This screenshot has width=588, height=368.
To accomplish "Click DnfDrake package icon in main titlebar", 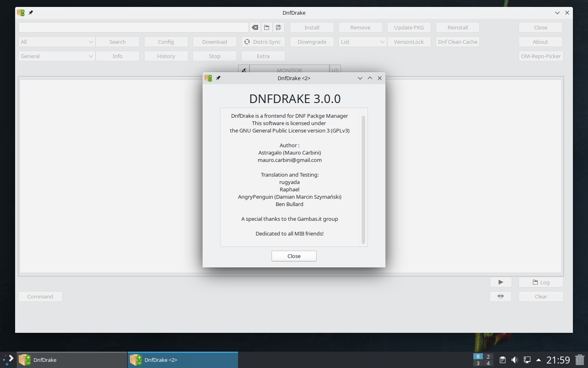I will point(21,13).
